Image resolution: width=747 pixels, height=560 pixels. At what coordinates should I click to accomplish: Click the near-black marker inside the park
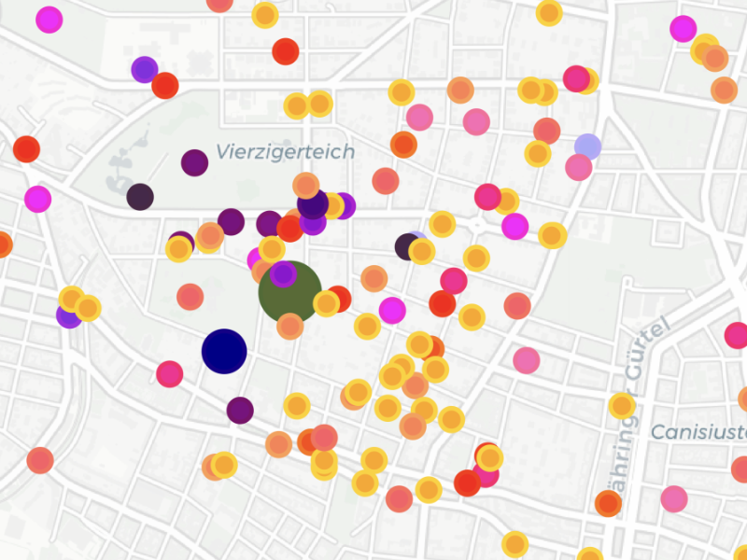tap(140, 197)
